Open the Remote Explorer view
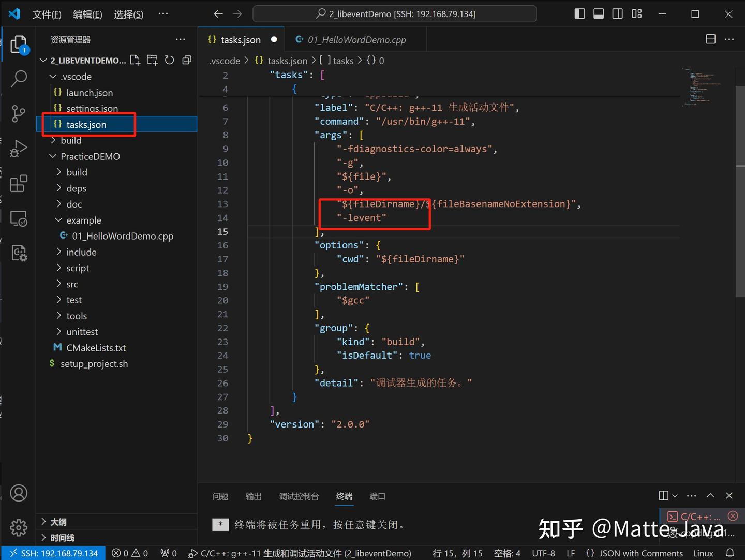This screenshot has height=560, width=745. tap(19, 218)
